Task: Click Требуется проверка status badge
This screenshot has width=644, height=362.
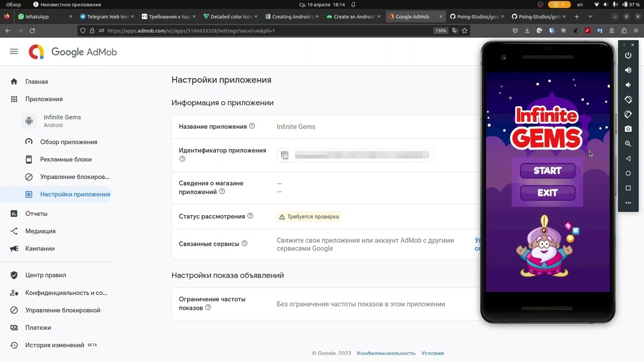Action: point(308,217)
